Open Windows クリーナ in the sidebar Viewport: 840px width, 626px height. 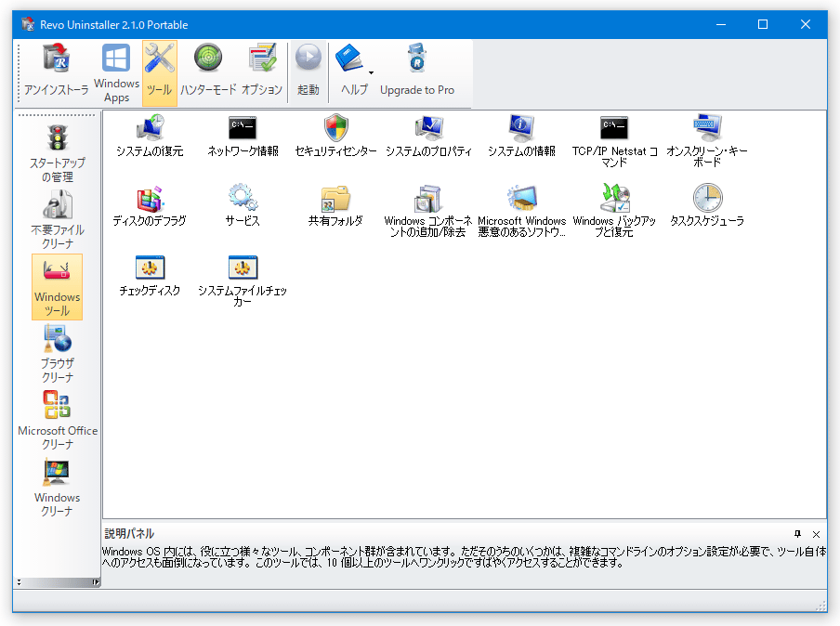[58, 488]
